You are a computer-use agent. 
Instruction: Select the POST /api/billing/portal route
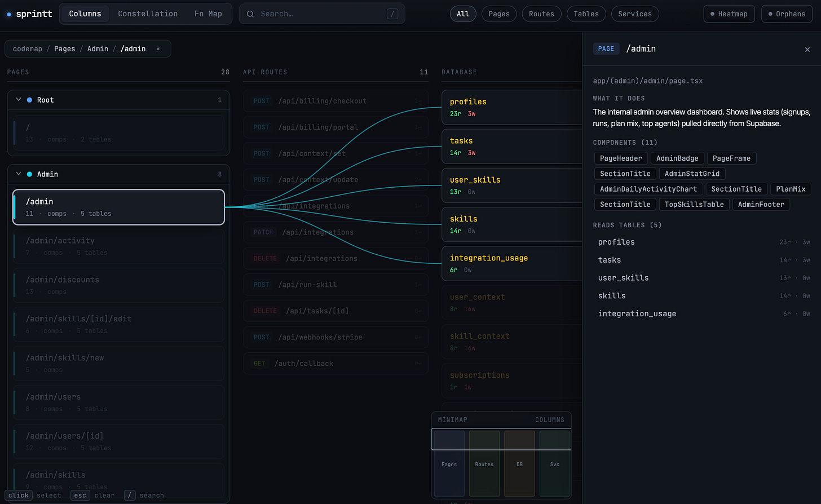[x=336, y=127]
